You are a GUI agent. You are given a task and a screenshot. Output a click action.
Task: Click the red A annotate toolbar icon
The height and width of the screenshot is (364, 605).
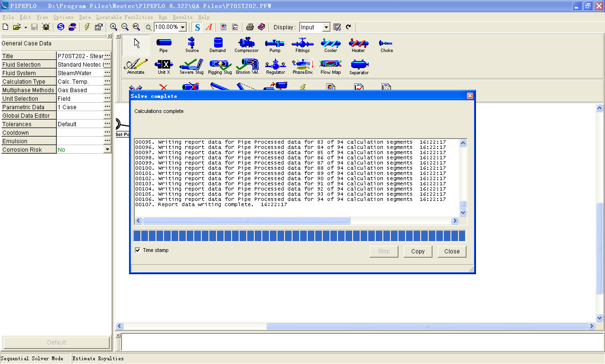208,27
